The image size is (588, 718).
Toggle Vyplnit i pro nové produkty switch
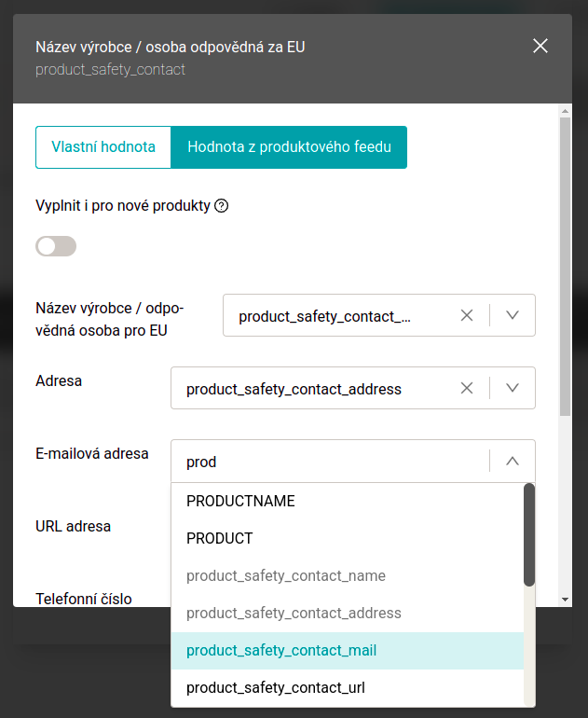click(x=56, y=246)
